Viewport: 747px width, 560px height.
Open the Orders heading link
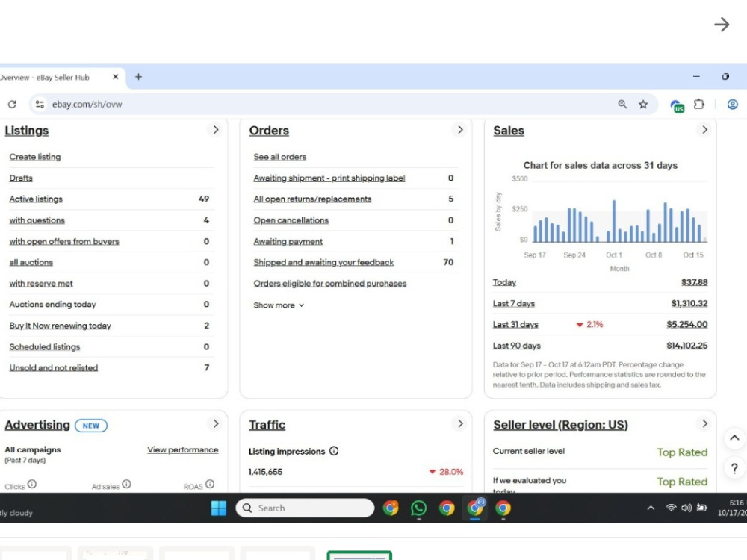269,131
